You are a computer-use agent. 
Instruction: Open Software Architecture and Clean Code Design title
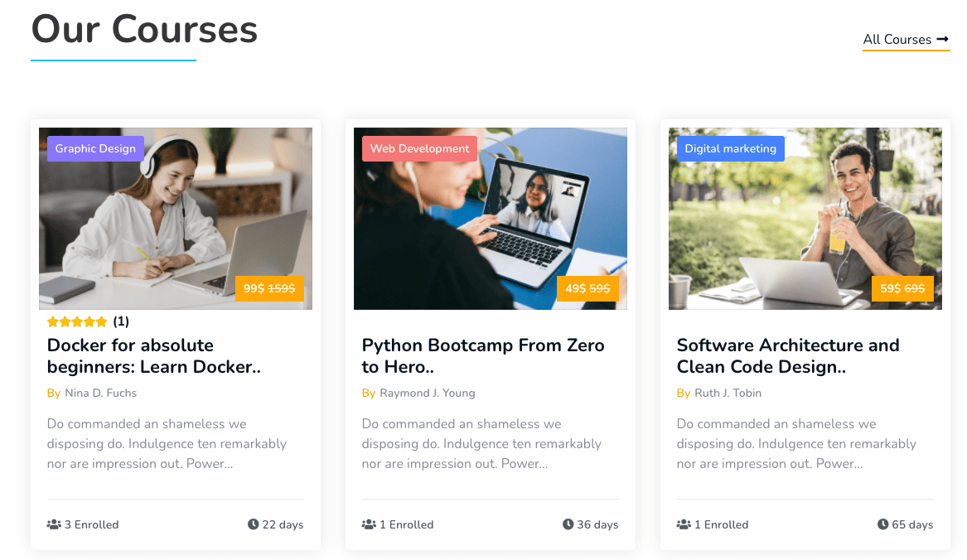tap(787, 356)
